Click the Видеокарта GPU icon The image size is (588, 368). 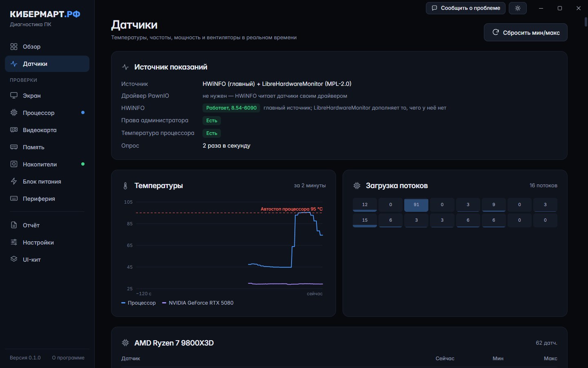(x=14, y=130)
